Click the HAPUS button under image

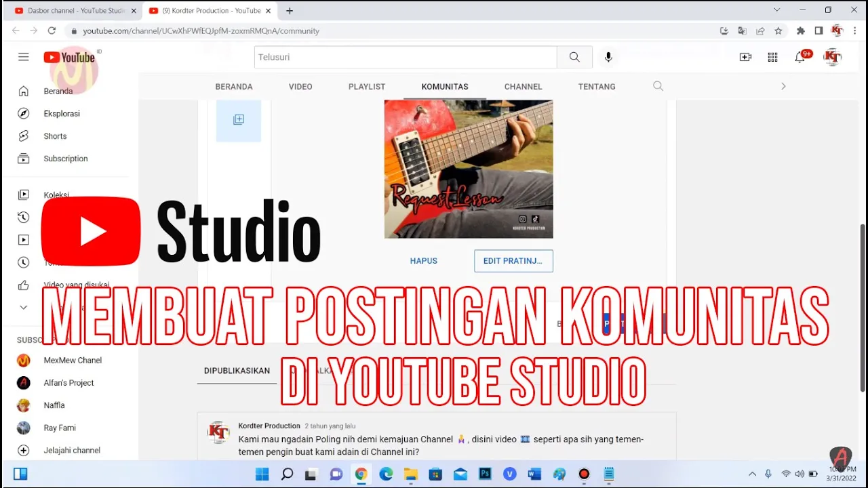424,261
